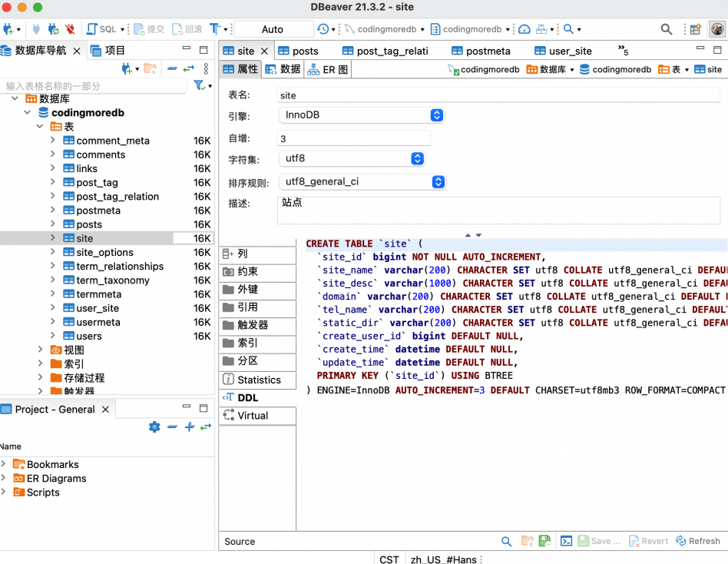Click the find icon in Source bar
Viewport: 728px width, 564px height.
click(x=506, y=541)
